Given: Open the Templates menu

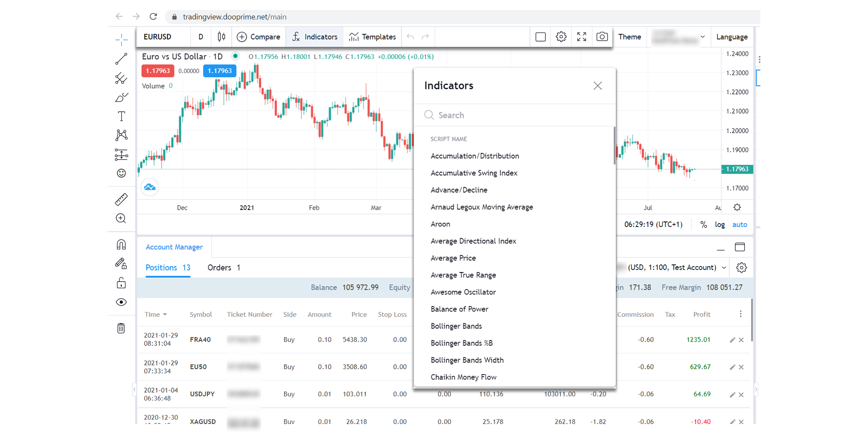Looking at the screenshot, I should pos(372,37).
